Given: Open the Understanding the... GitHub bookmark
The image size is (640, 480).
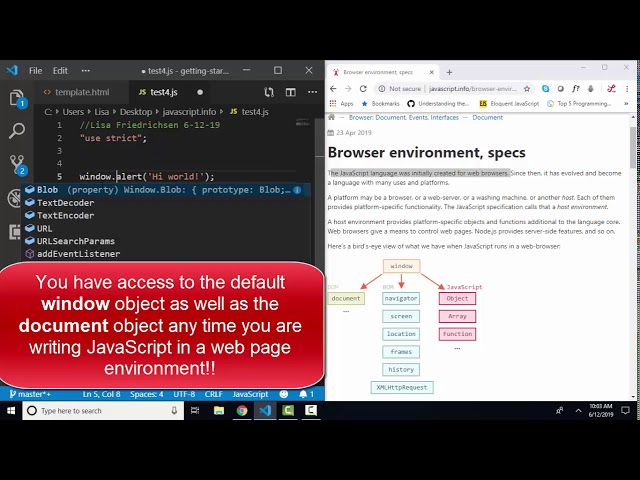Looking at the screenshot, I should pos(438,104).
